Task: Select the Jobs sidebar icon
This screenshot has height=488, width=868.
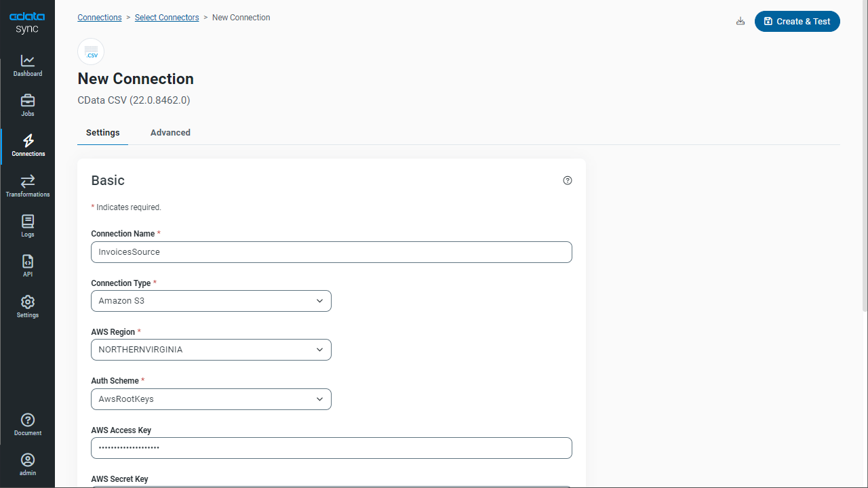Action: (x=27, y=105)
